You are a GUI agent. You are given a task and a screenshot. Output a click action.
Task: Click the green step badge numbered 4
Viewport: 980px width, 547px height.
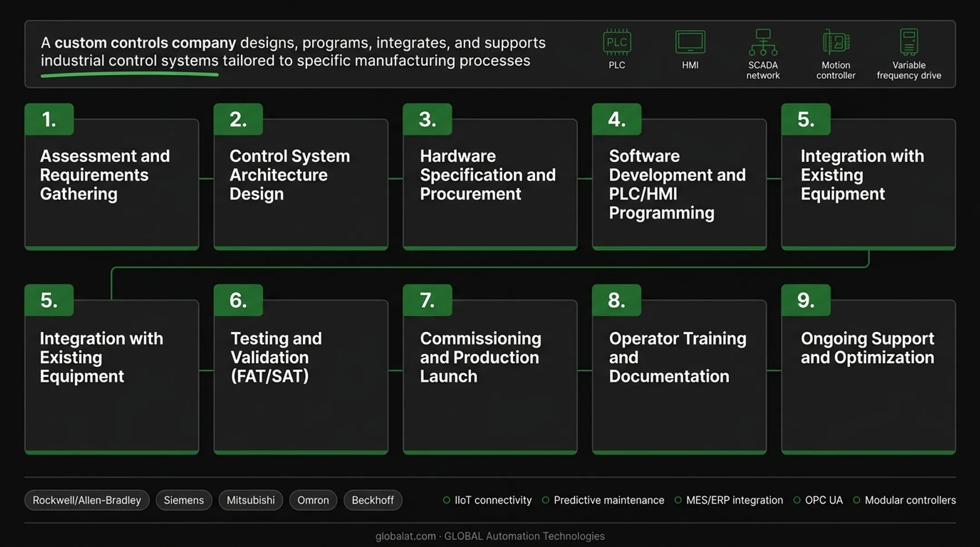point(617,119)
